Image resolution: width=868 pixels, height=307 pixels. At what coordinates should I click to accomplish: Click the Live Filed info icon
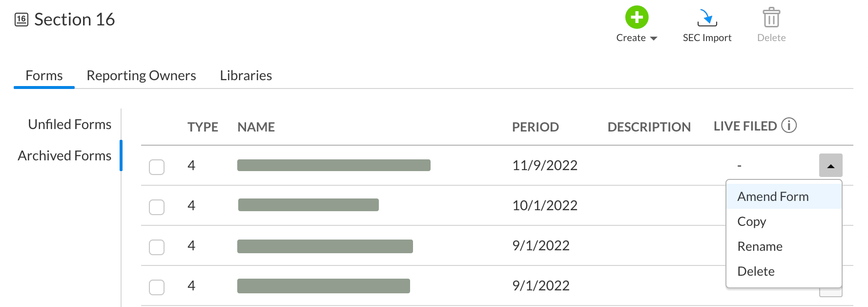coord(789,126)
